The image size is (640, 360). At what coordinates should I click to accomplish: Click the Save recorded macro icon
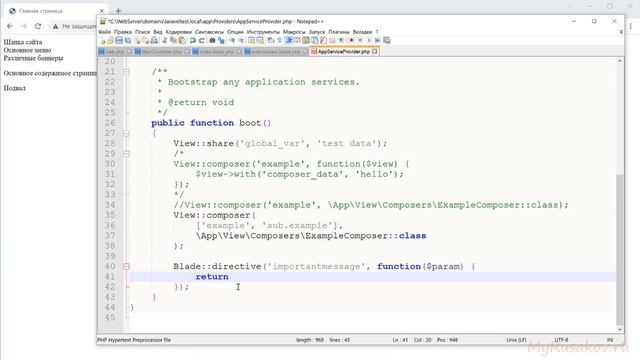(386, 40)
